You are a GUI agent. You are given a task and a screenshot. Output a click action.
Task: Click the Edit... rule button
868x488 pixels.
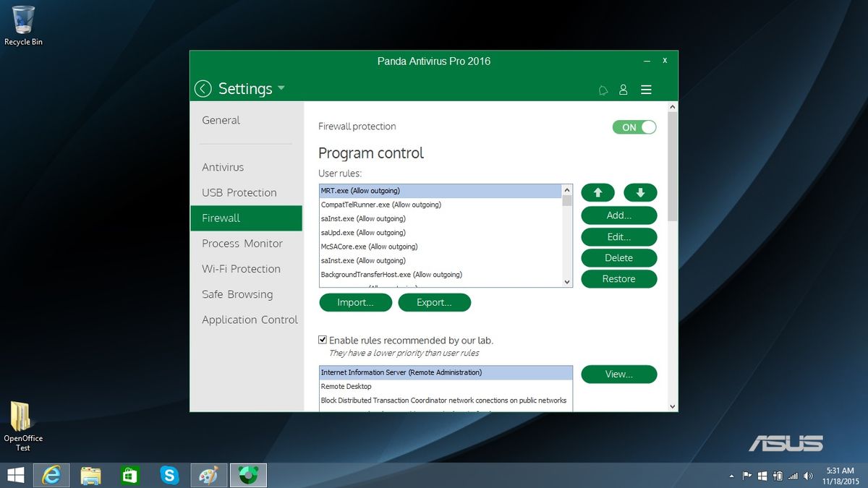point(619,236)
